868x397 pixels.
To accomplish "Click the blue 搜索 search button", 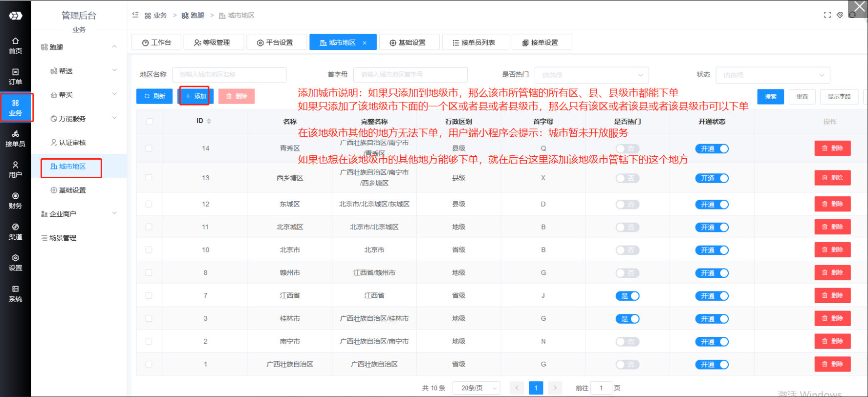I will [770, 97].
